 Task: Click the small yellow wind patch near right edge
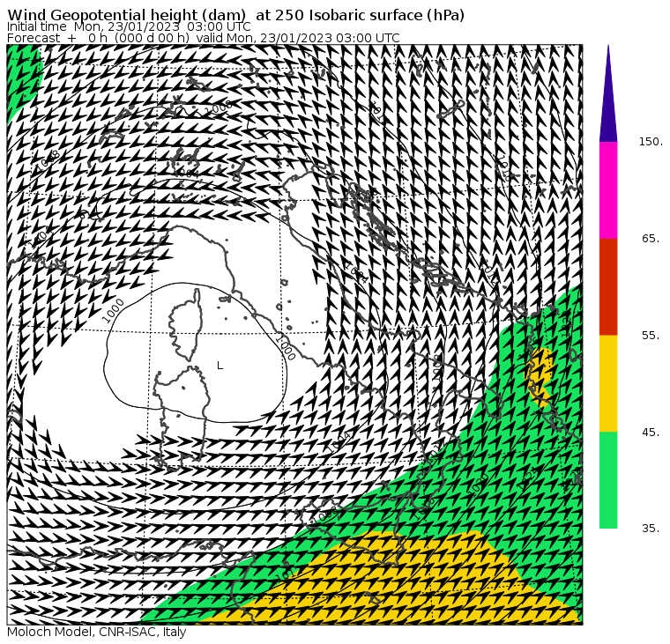[x=540, y=376]
